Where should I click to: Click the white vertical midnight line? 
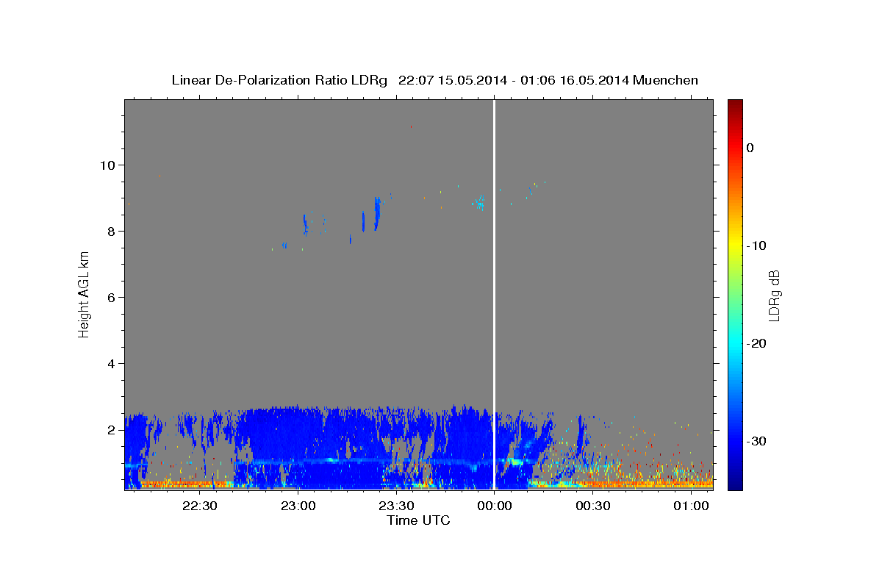pos(494,294)
